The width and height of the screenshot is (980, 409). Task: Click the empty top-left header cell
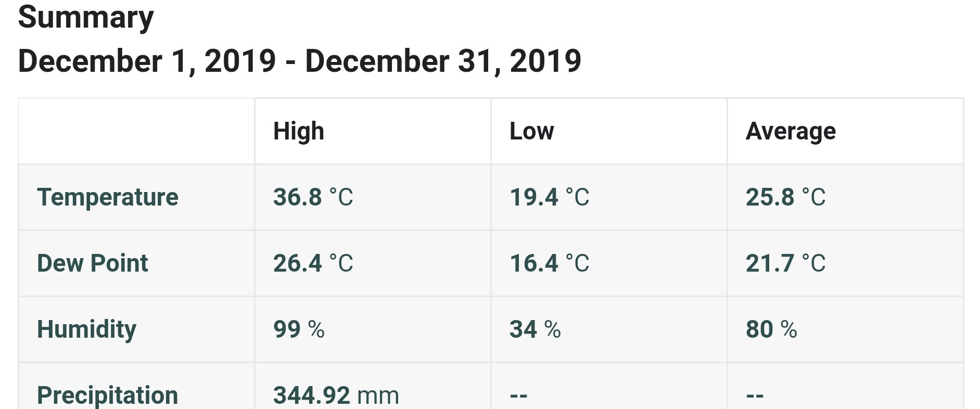(136, 131)
